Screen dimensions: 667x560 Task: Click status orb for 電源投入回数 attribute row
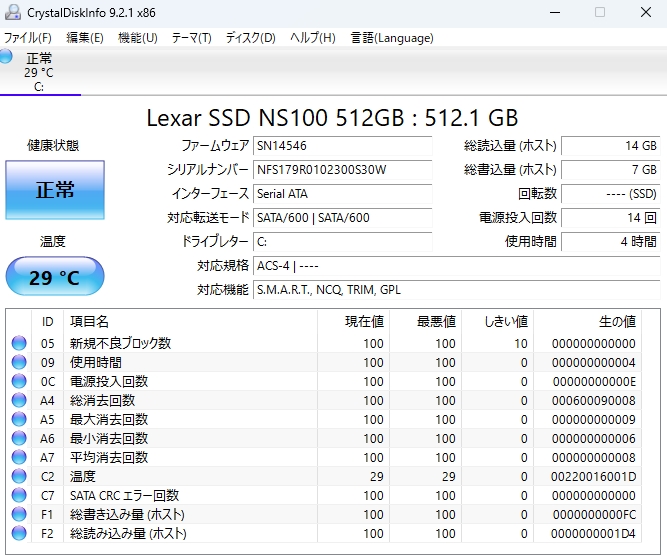(x=19, y=381)
